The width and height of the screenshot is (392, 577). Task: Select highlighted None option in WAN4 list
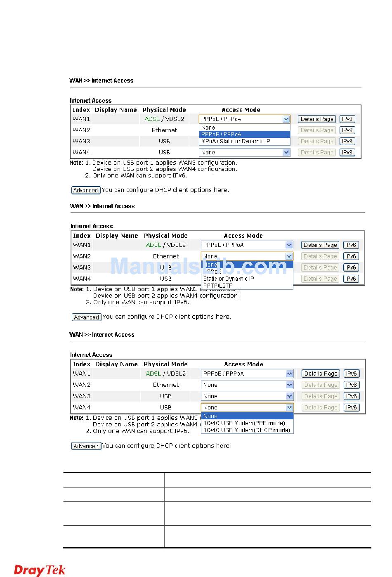248,416
